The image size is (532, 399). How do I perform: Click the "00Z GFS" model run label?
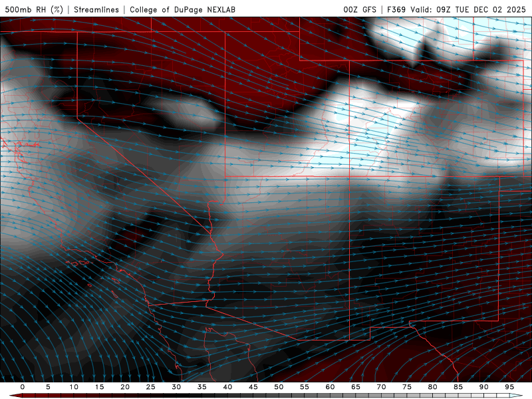click(360, 9)
